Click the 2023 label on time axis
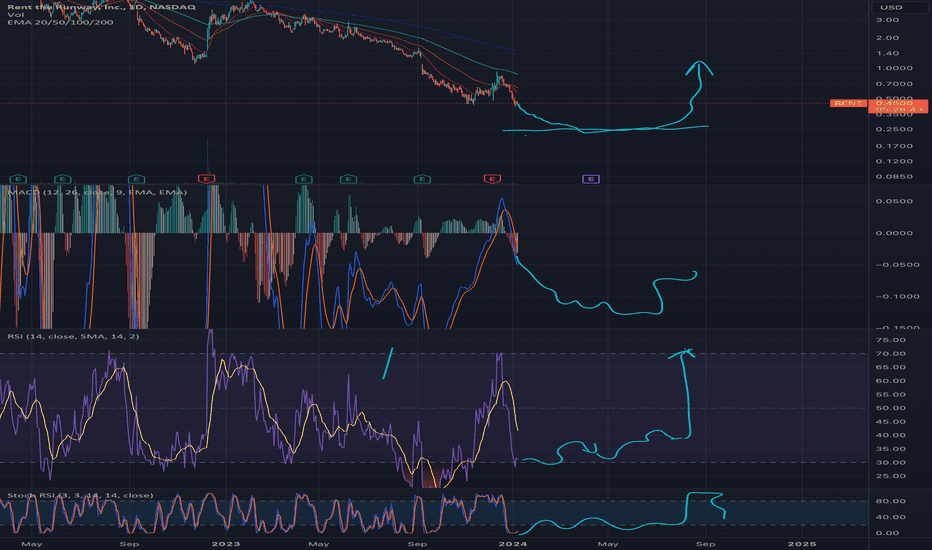 pyautogui.click(x=226, y=543)
